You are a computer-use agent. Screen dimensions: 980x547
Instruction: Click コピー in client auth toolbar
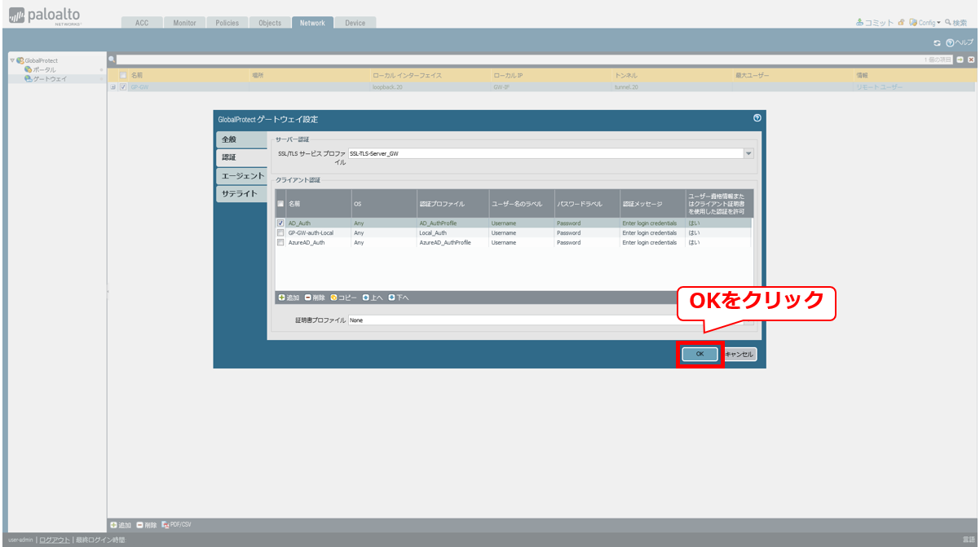[x=344, y=298]
